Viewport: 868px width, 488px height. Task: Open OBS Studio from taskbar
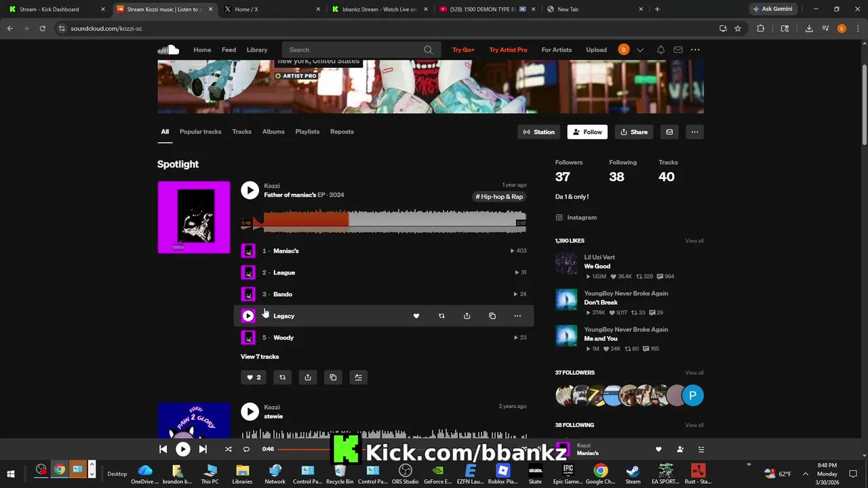[406, 474]
